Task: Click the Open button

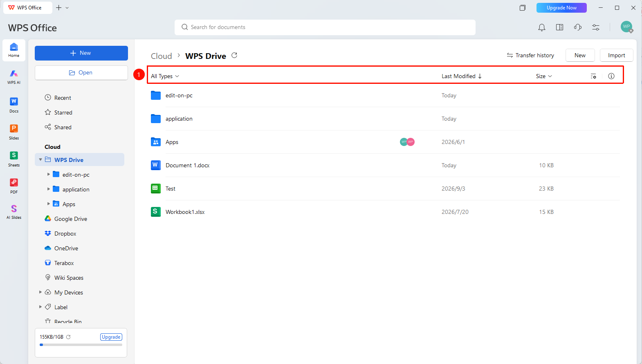Action: (x=81, y=73)
